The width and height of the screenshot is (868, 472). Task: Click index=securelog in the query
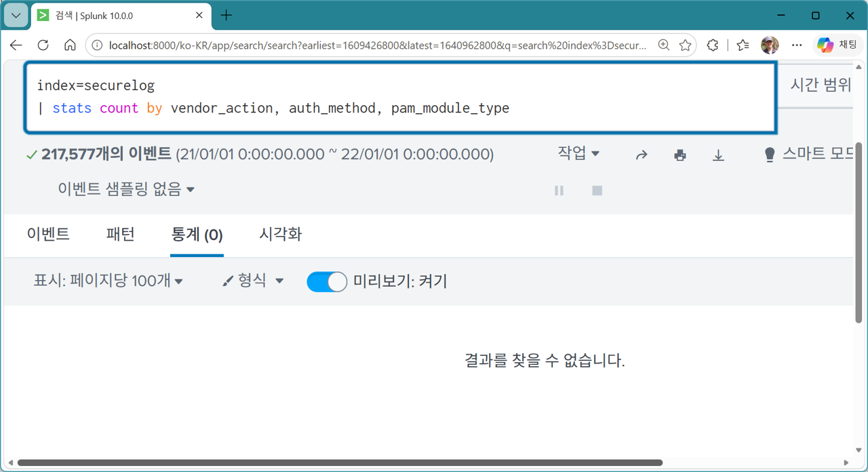(96, 85)
